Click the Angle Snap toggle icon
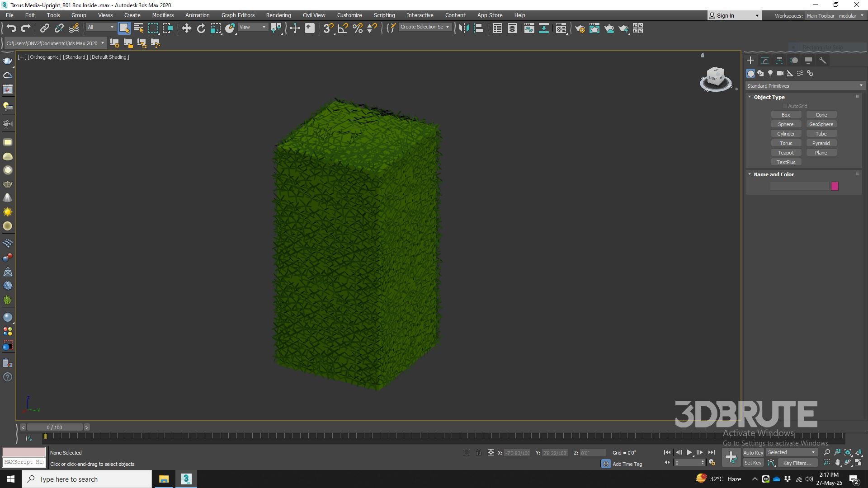 coord(343,28)
